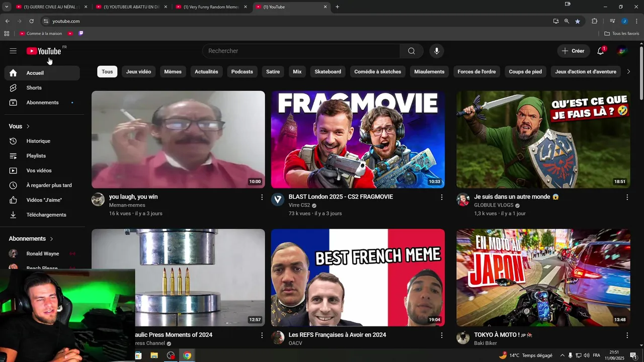The image size is (644, 362).
Task: Click the Créer button
Action: point(574,51)
